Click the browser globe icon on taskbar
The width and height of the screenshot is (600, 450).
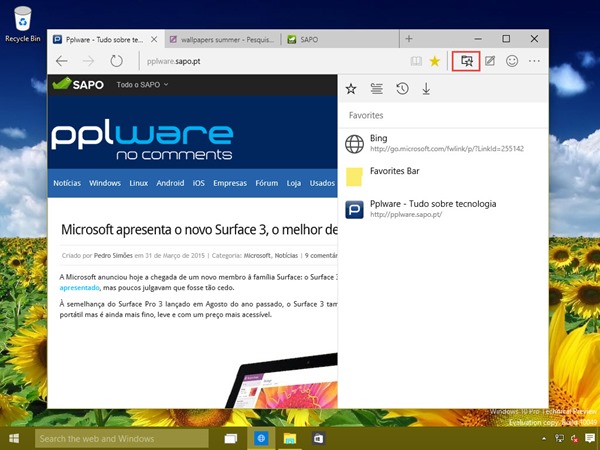click(261, 438)
